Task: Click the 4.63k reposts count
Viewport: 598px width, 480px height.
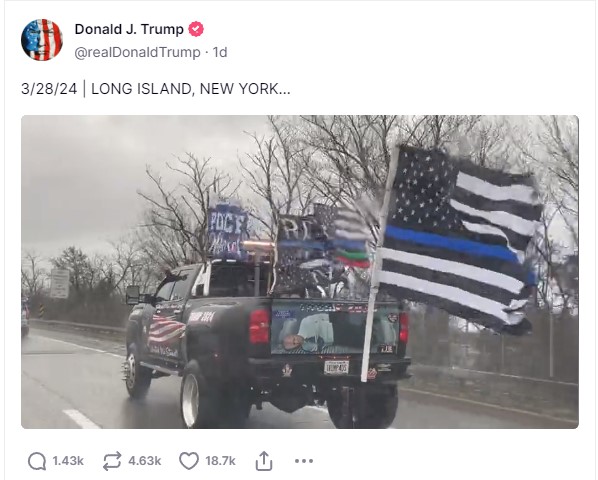Action: pyautogui.click(x=145, y=461)
